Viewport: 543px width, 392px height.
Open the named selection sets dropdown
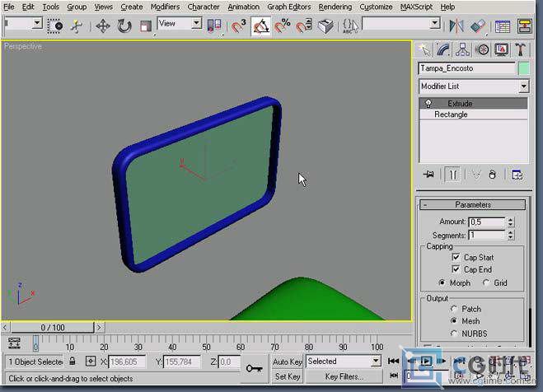coord(401,24)
